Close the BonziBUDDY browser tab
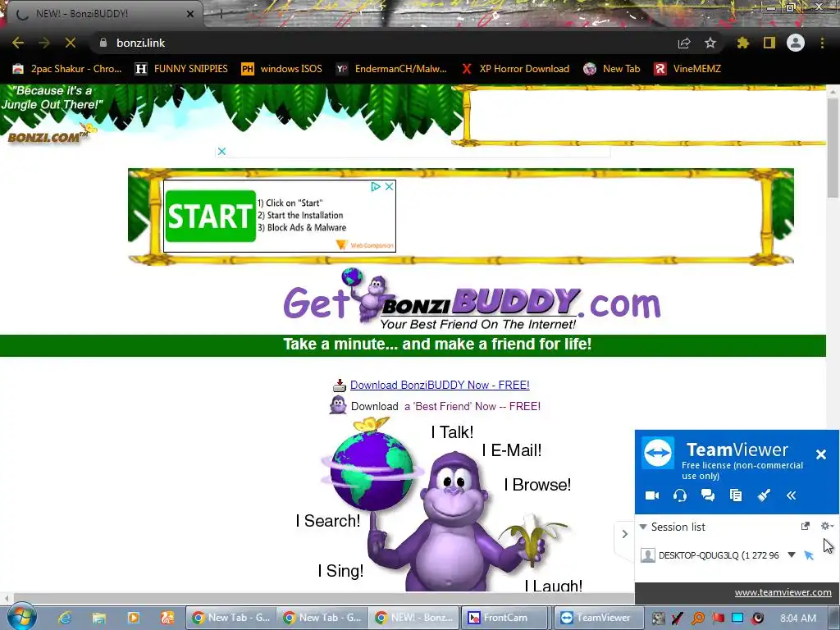The height and width of the screenshot is (630, 840). click(x=190, y=14)
